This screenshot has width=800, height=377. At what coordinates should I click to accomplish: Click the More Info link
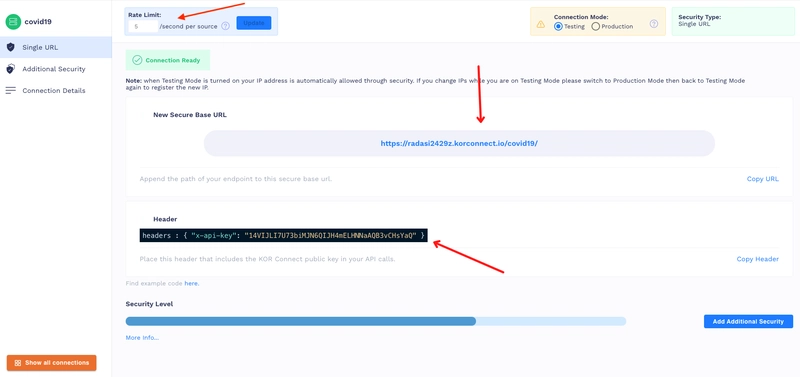click(x=142, y=338)
